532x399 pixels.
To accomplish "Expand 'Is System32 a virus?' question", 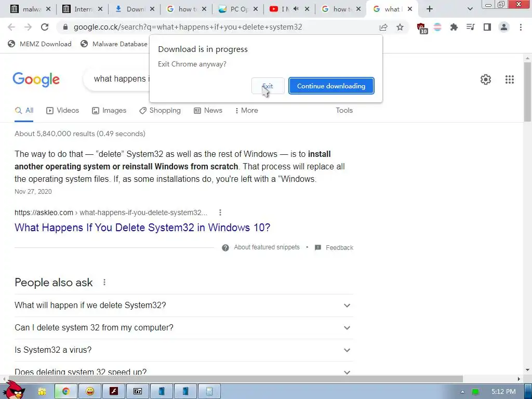I will (184, 350).
